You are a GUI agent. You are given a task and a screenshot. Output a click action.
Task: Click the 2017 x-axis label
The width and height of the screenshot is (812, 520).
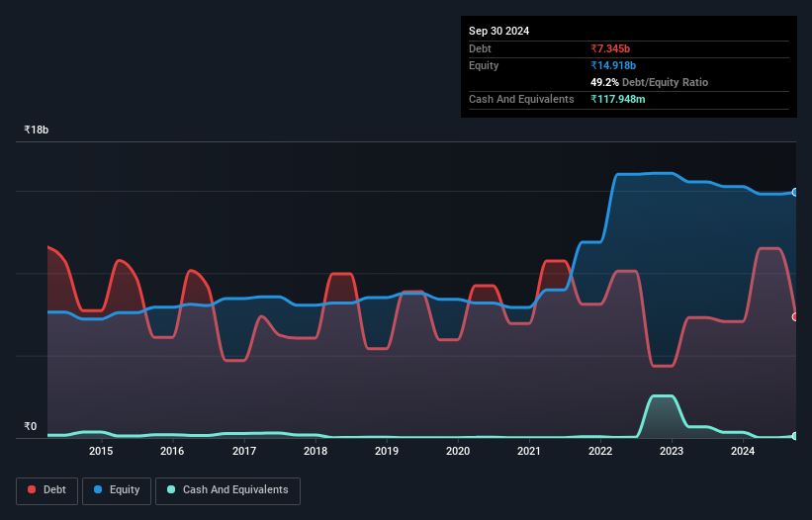(x=244, y=451)
